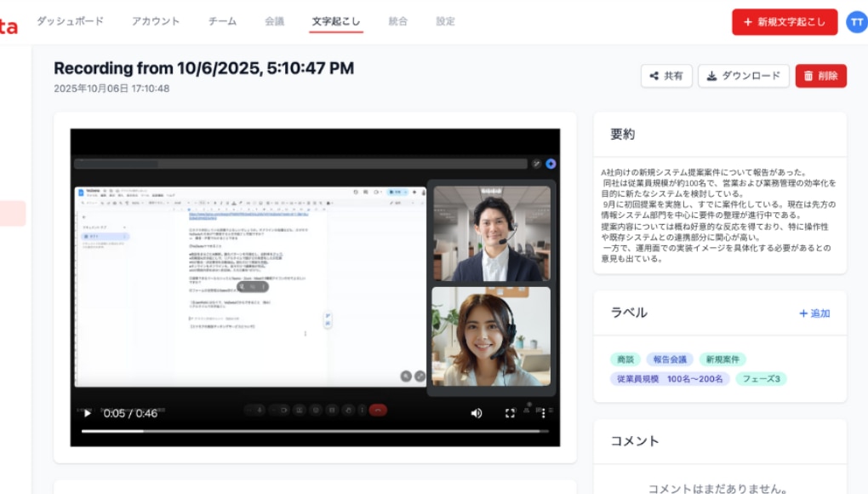Image resolution: width=868 pixels, height=494 pixels.
Task: Click the フェーズ3 label tag
Action: [761, 378]
